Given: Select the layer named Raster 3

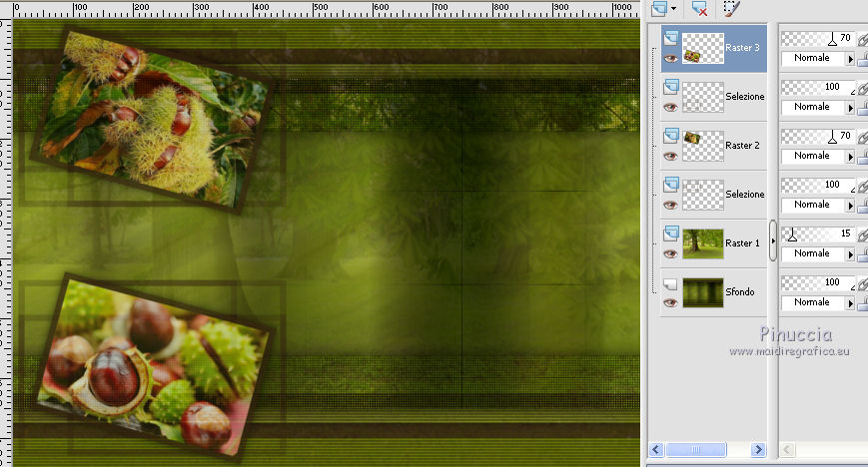Looking at the screenshot, I should click(742, 48).
